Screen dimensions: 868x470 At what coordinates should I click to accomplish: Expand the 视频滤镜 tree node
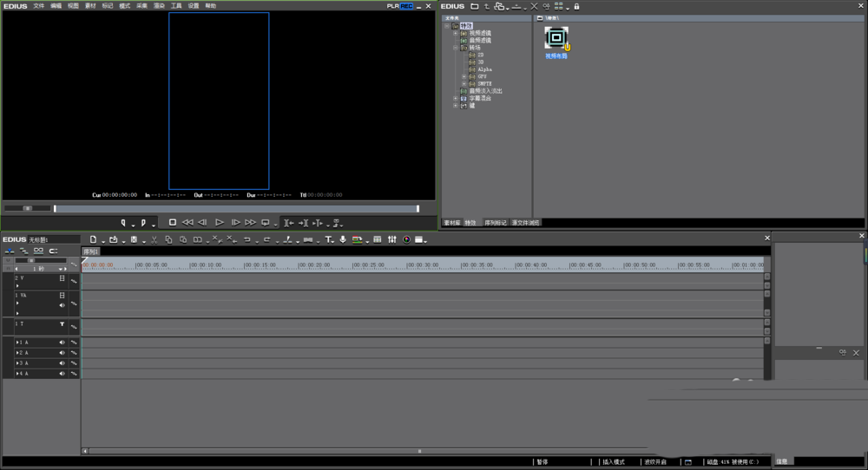tap(456, 33)
